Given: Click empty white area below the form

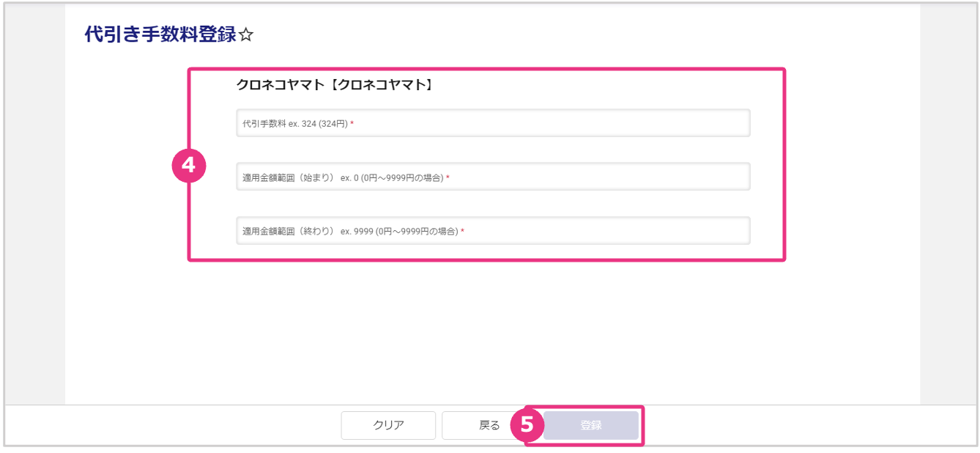Looking at the screenshot, I should pyautogui.click(x=491, y=330).
